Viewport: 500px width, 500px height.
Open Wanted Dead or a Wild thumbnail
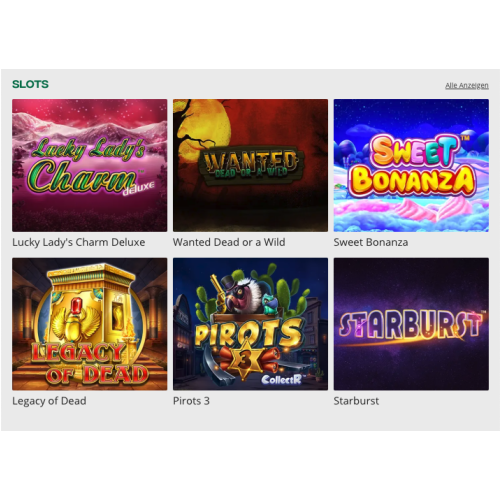(250, 165)
